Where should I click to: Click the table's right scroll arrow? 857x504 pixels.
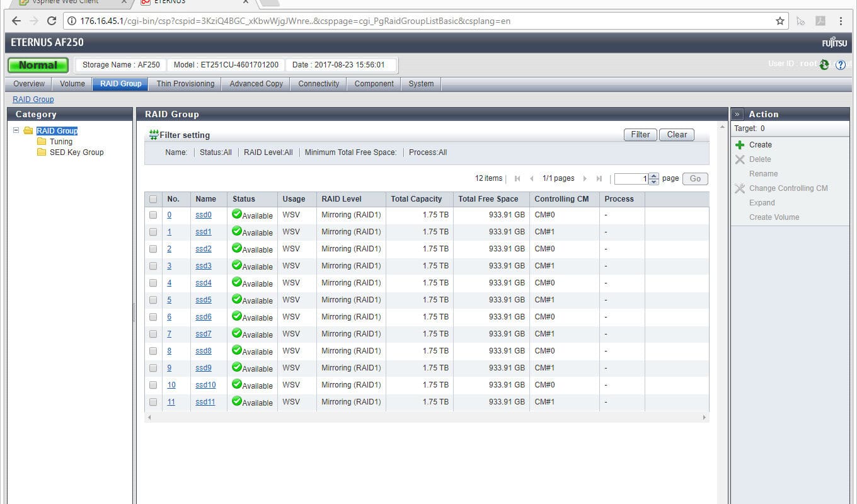[705, 417]
